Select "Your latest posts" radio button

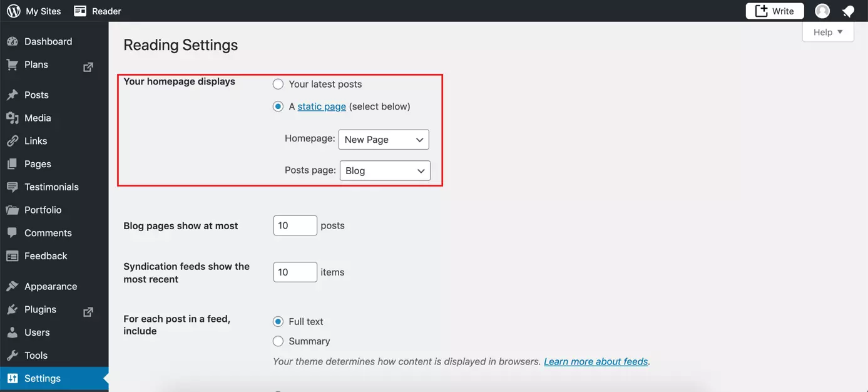click(278, 85)
